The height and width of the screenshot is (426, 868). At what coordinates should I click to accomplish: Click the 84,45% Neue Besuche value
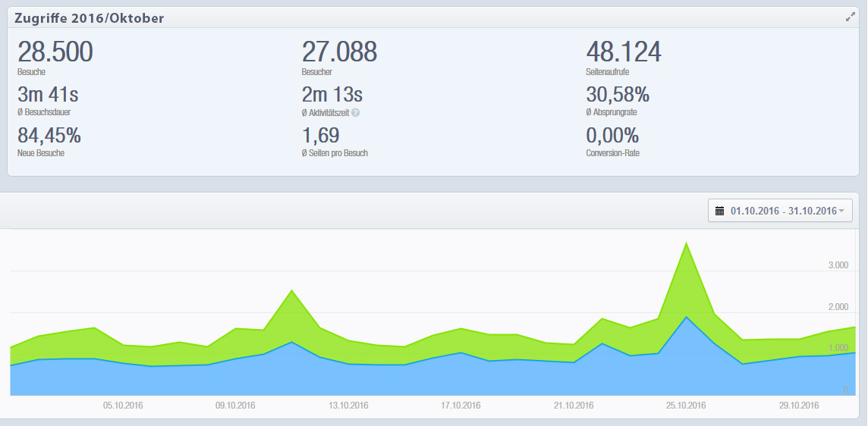click(49, 136)
